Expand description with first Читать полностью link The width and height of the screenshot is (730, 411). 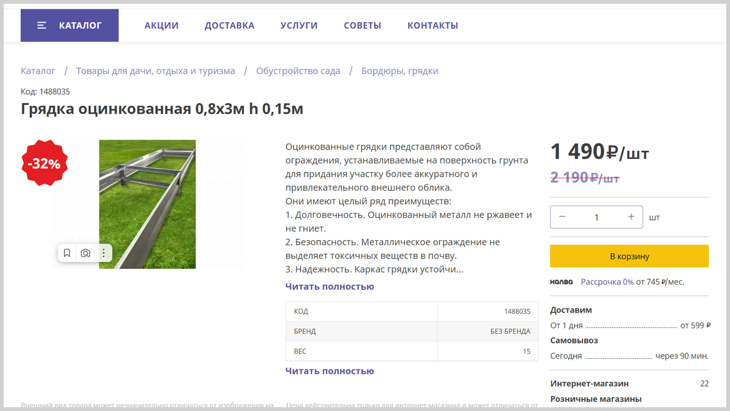[x=330, y=287]
